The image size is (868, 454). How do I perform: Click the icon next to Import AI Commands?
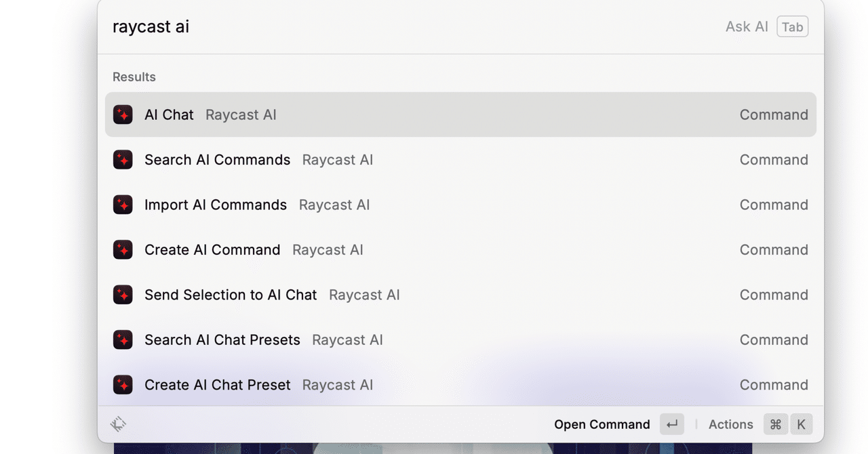pos(123,205)
